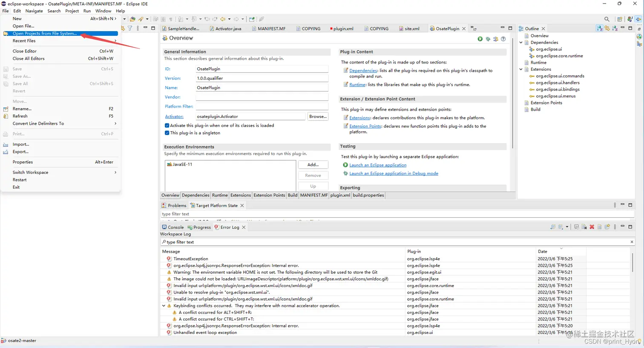
Task: Open Error Log view menu (three dots)
Action: 615,227
